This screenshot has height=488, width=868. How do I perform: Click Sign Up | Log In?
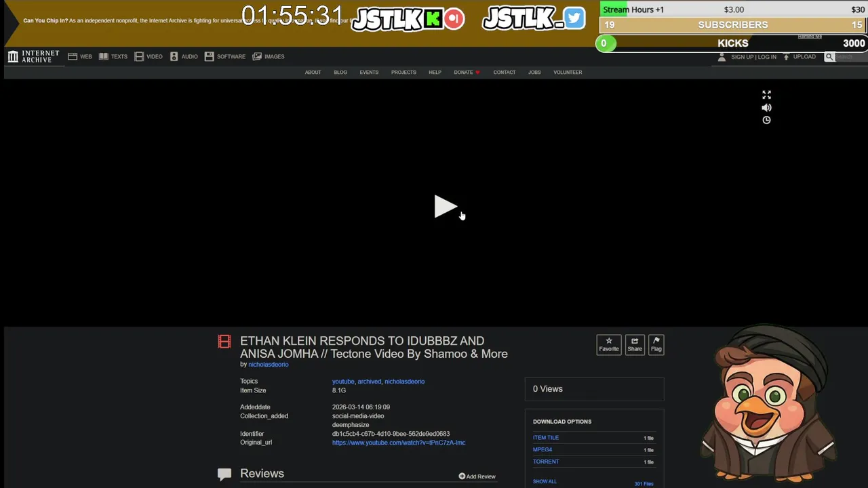coord(753,57)
